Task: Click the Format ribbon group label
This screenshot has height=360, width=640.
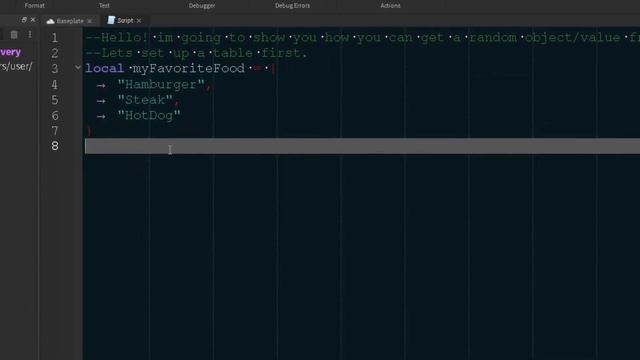Action: (35, 6)
